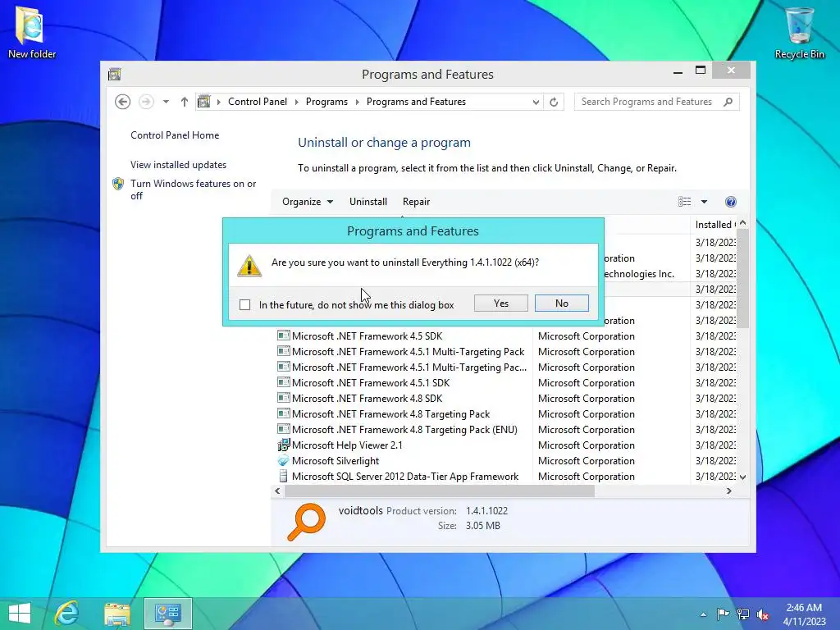
Task: Click the Microsoft Help Viewer 2.1 icon
Action: point(283,445)
